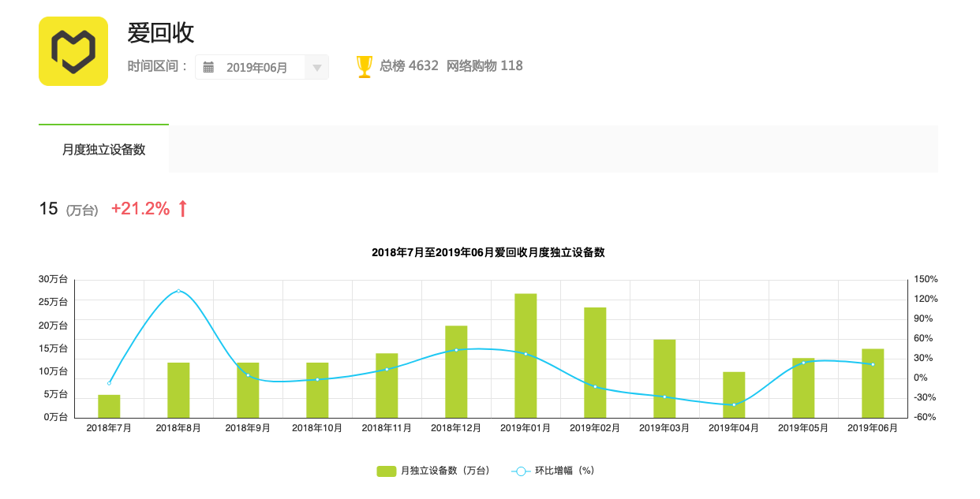Click the 2019年01月 x-axis label
This screenshot has height=499, width=980.
tap(526, 428)
